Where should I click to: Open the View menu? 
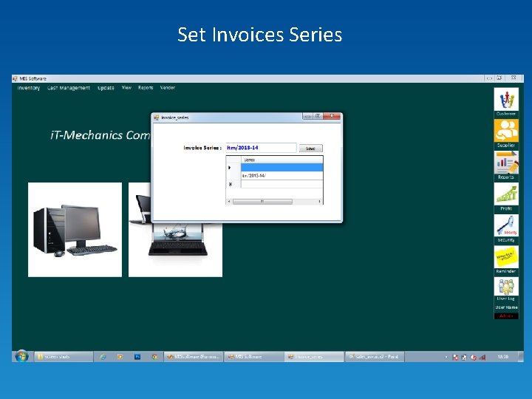coord(126,87)
